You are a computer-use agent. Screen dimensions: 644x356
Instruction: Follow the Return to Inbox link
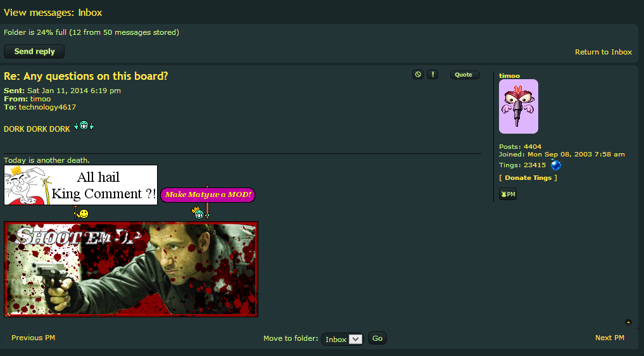(603, 52)
